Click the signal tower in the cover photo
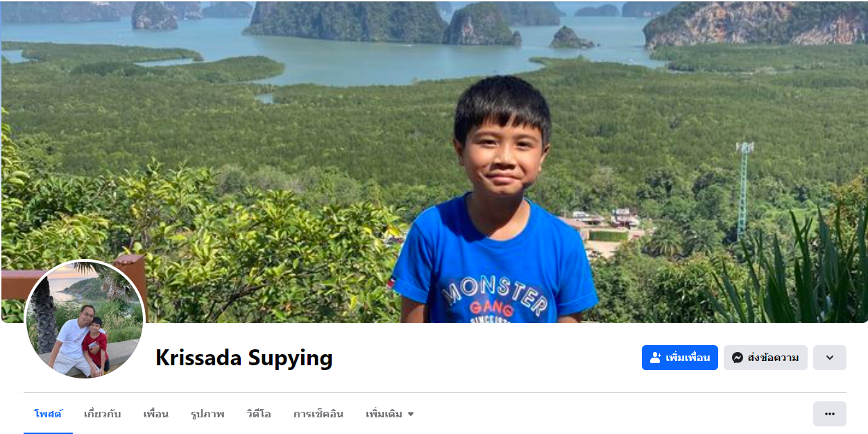The height and width of the screenshot is (434, 868). pyautogui.click(x=744, y=189)
